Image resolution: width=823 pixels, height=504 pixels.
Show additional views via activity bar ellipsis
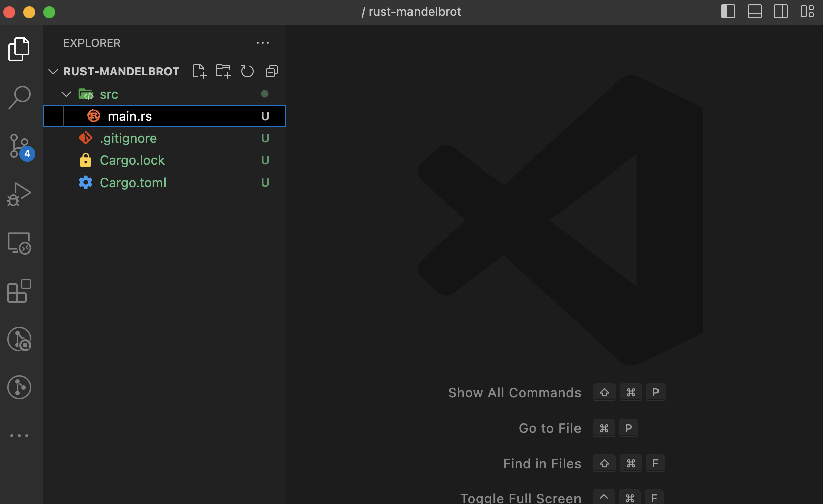point(19,436)
